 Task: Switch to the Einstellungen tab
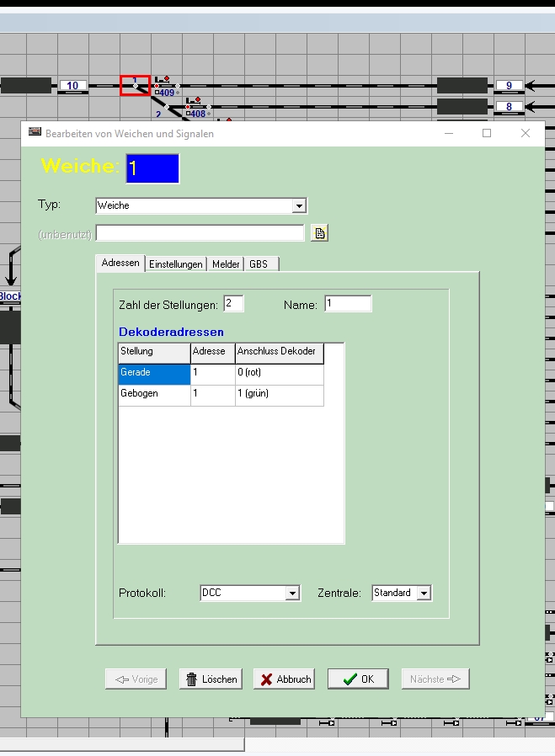pos(176,264)
